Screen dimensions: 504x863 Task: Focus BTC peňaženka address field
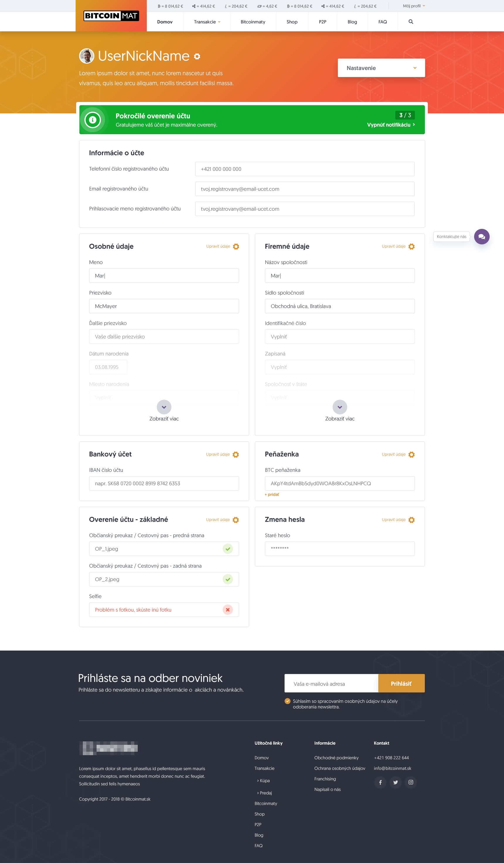coord(340,483)
